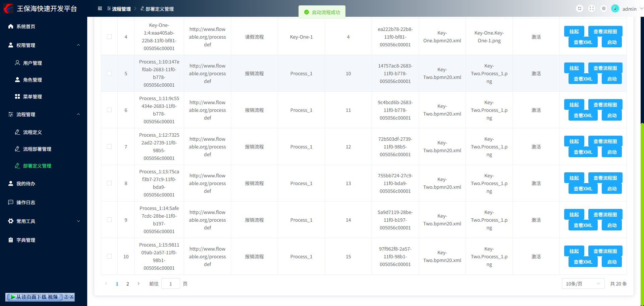
Task: Click 查看流程图 for Process_1 version 10
Action: [x=605, y=68]
